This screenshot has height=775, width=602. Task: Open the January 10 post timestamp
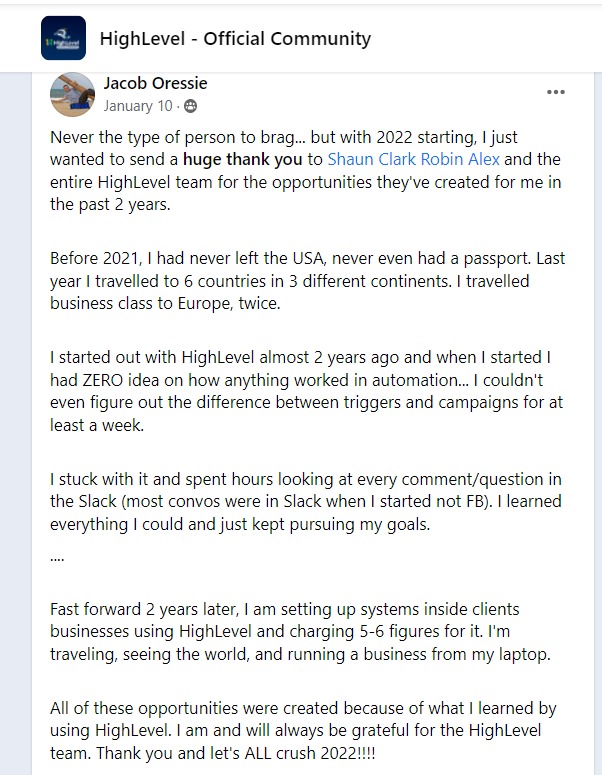point(138,106)
